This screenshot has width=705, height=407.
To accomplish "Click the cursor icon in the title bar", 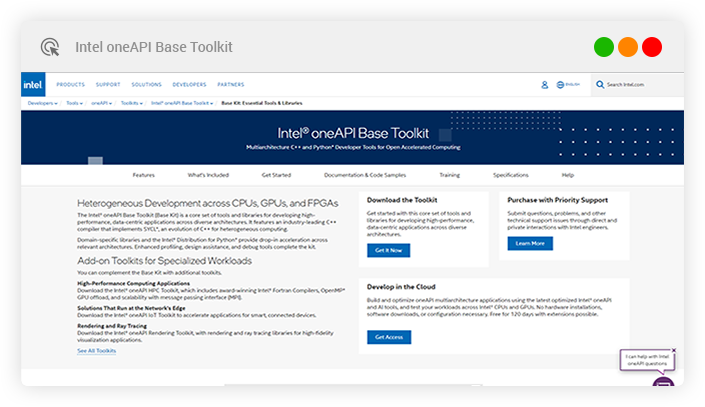I will [x=50, y=47].
